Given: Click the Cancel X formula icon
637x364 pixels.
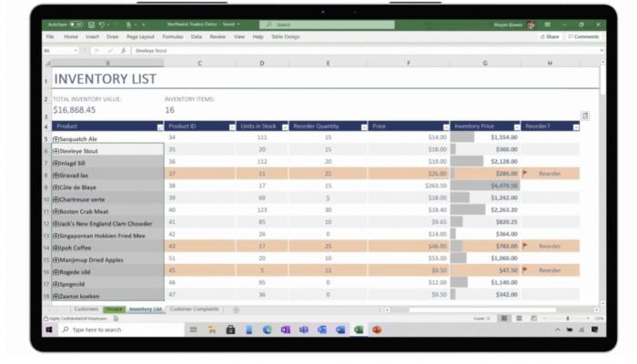Looking at the screenshot, I should tap(96, 51).
